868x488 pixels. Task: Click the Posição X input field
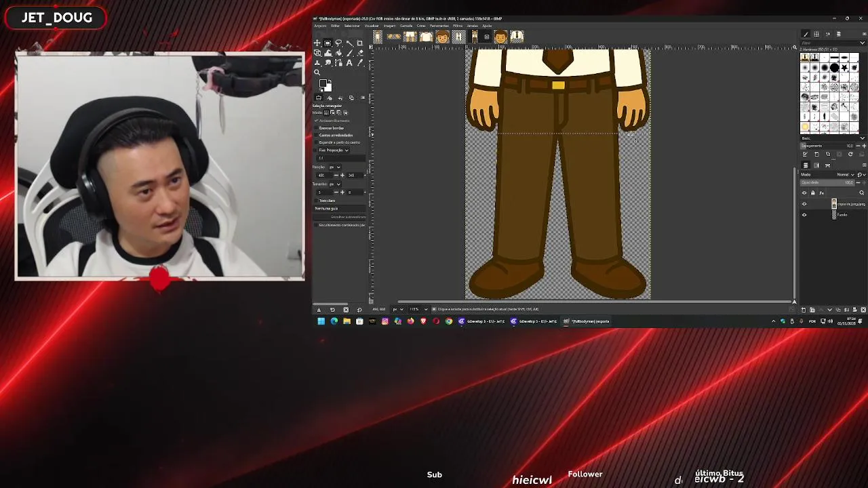click(324, 176)
